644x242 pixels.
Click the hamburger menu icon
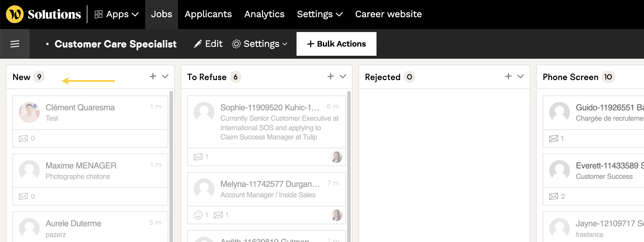pos(15,44)
